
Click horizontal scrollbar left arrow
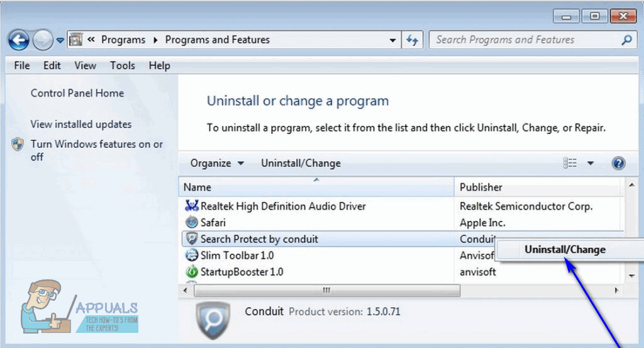click(186, 291)
